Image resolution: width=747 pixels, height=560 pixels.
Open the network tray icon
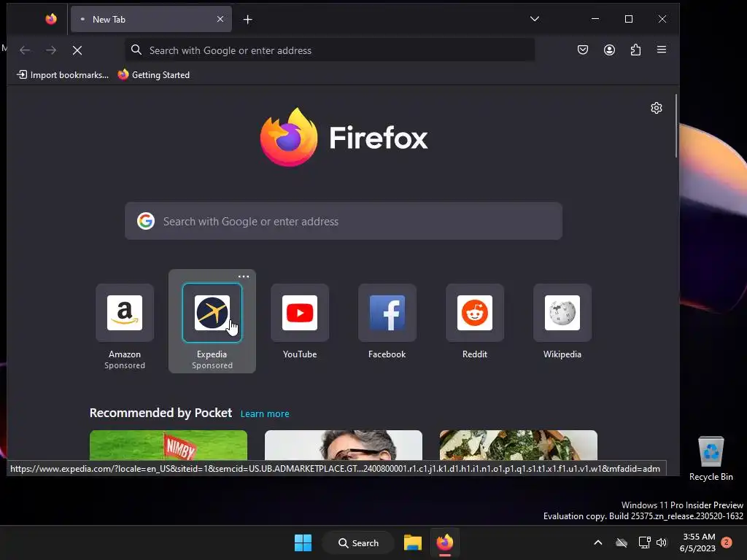tap(644, 542)
